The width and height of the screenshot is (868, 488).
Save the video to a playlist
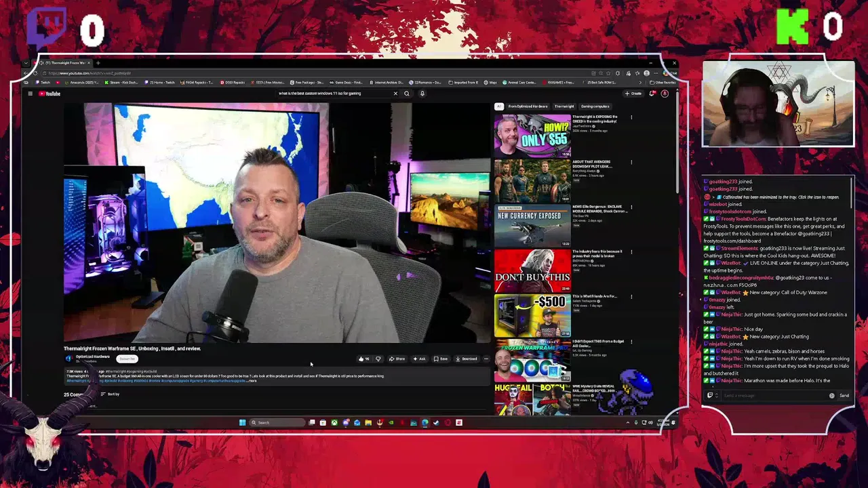[441, 359]
